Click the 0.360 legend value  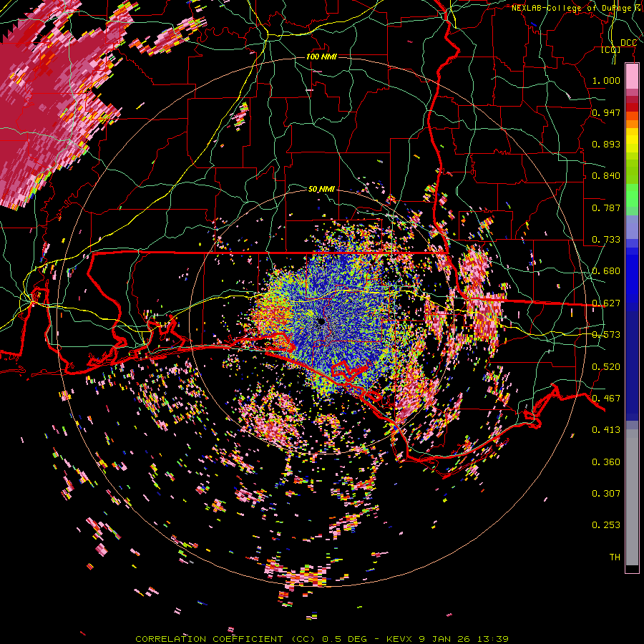[606, 462]
